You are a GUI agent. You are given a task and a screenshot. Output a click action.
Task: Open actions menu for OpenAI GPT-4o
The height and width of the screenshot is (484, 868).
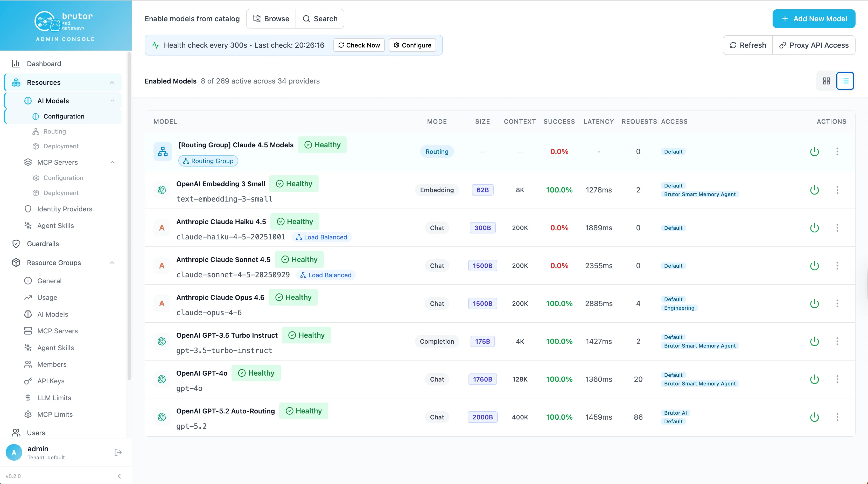click(837, 379)
